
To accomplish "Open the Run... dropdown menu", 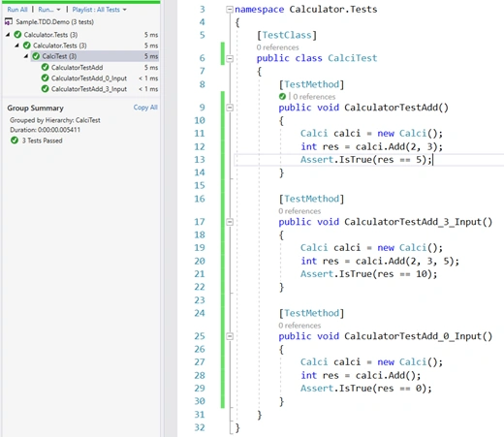I will click(49, 10).
